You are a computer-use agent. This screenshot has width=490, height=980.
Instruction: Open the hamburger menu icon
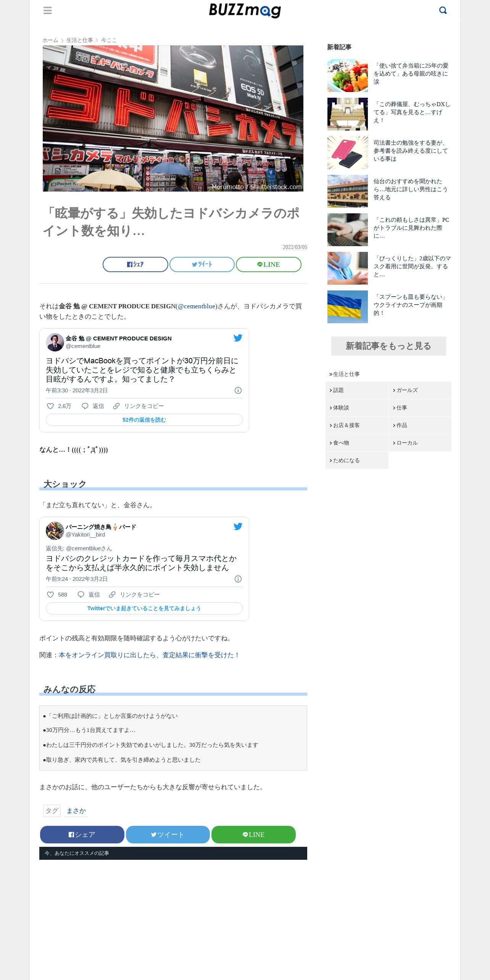click(48, 10)
